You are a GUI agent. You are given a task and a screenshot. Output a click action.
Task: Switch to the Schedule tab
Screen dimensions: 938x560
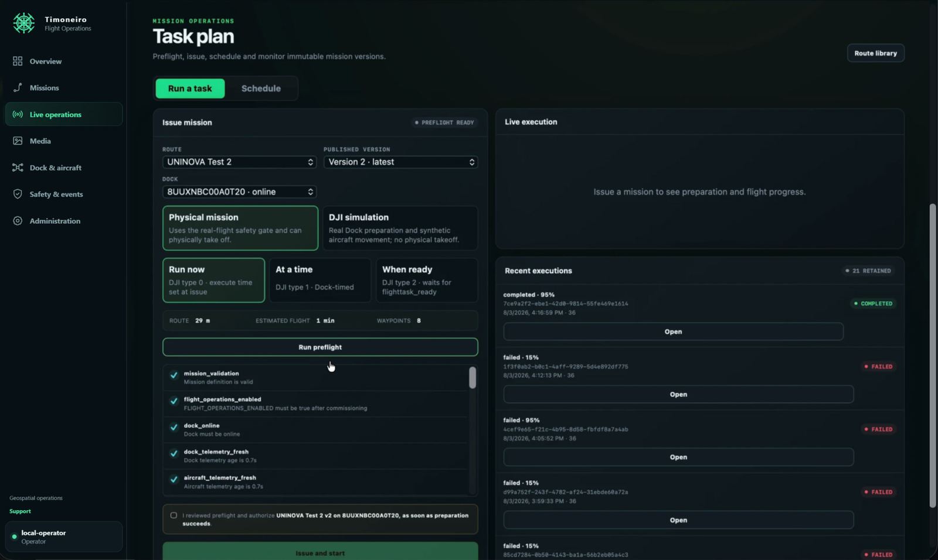261,88
